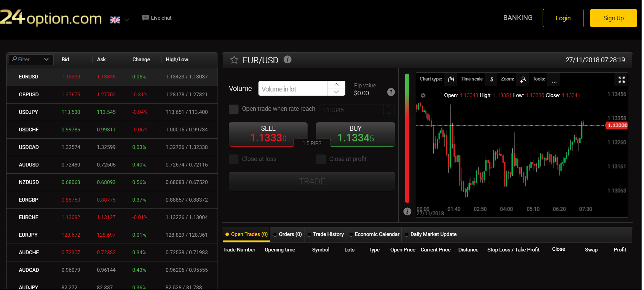Select USDCAD in the asset list
The image size is (644, 290).
click(112, 147)
